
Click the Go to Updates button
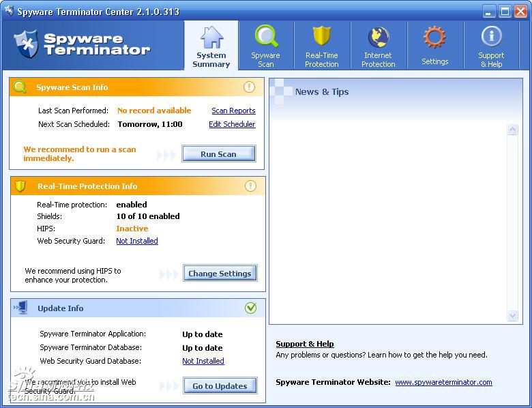220,386
